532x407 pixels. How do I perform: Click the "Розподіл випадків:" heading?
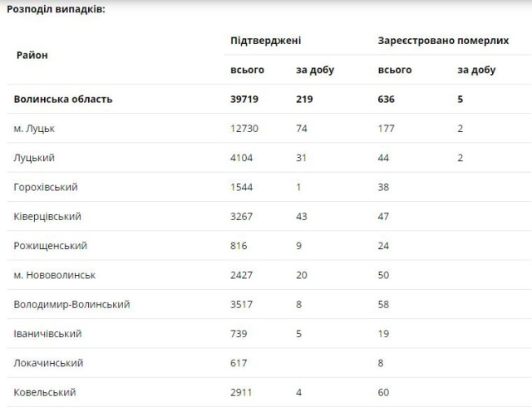57,8
